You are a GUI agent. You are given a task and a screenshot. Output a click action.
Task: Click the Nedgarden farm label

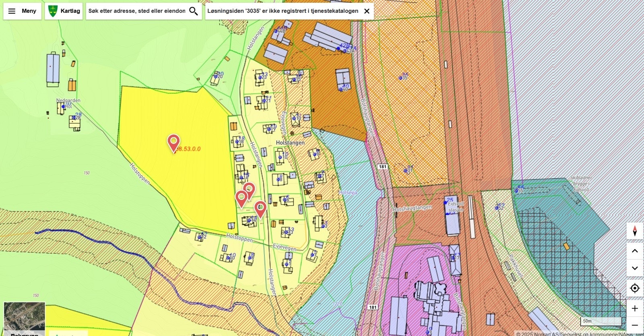pyautogui.click(x=68, y=101)
